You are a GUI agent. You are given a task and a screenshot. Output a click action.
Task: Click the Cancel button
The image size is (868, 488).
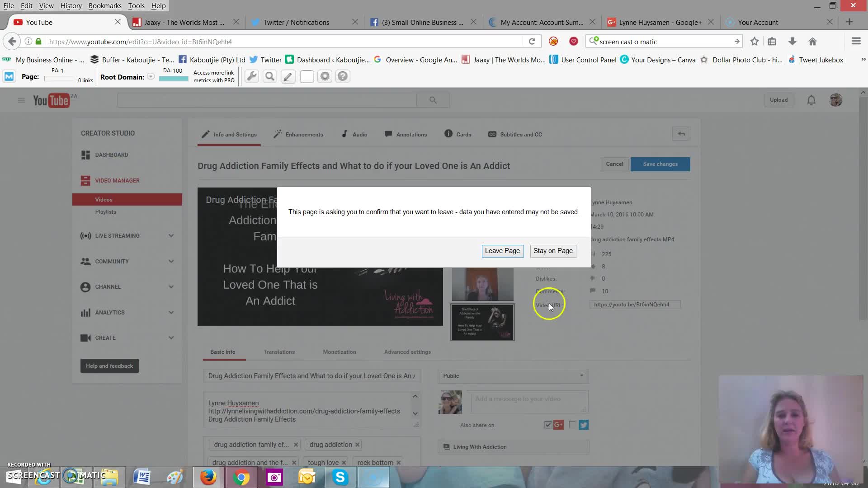pyautogui.click(x=614, y=164)
